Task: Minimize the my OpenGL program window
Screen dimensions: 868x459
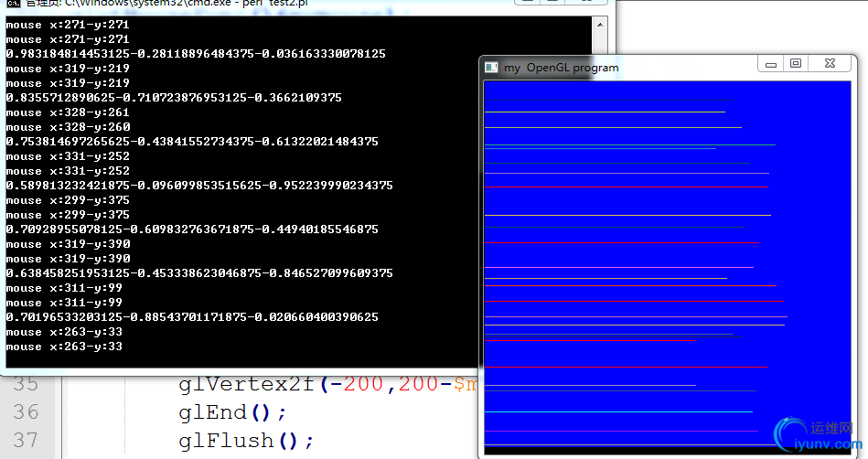Action: coord(770,64)
